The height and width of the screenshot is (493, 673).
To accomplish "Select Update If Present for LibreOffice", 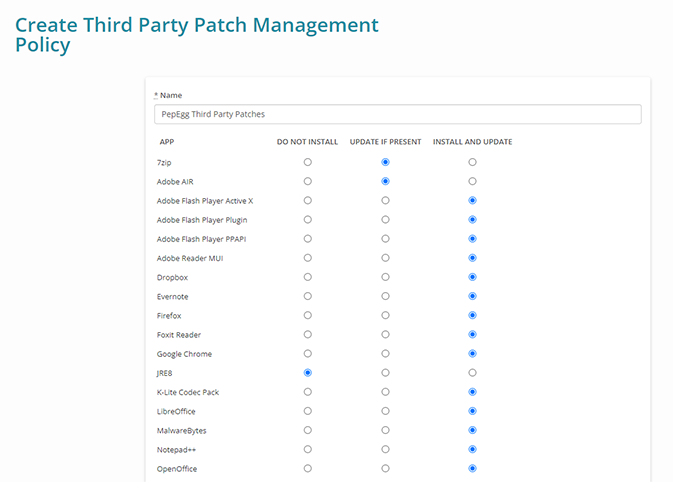I will 385,411.
